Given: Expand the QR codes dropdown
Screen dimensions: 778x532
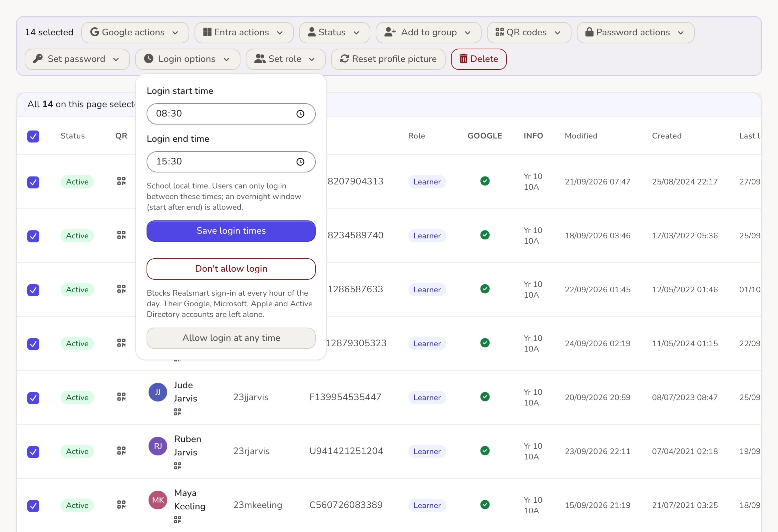Looking at the screenshot, I should coord(529,32).
